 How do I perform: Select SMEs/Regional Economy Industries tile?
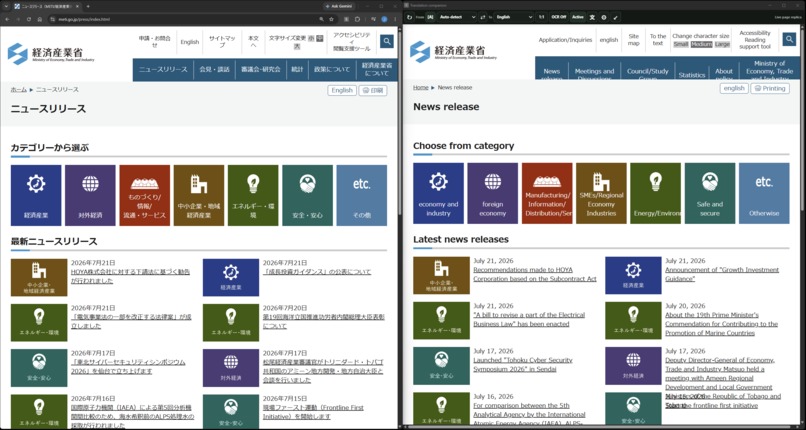[x=601, y=193]
